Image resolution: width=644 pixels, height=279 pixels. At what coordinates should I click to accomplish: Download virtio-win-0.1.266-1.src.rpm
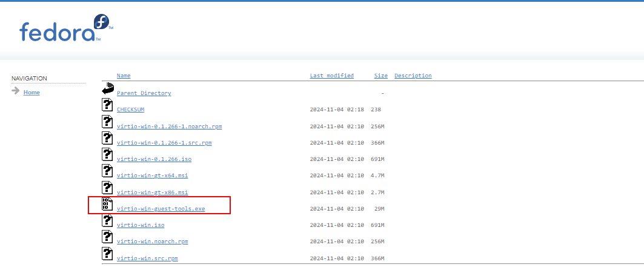coord(164,143)
